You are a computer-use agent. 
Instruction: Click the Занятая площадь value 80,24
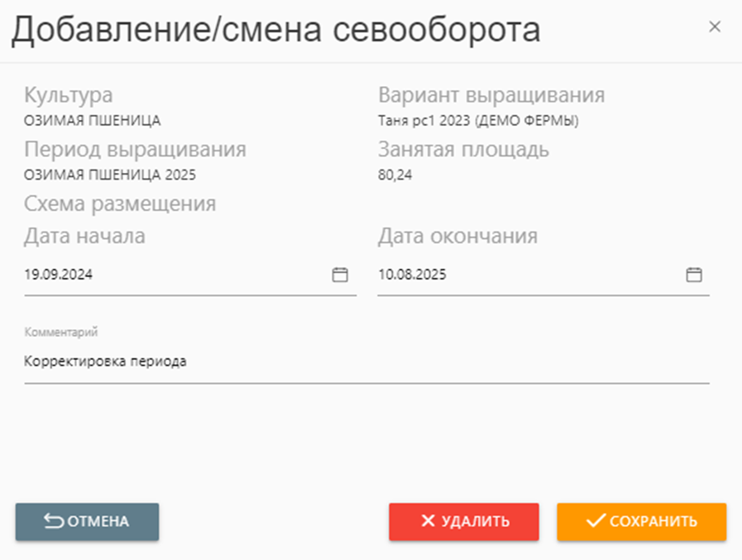click(x=394, y=175)
